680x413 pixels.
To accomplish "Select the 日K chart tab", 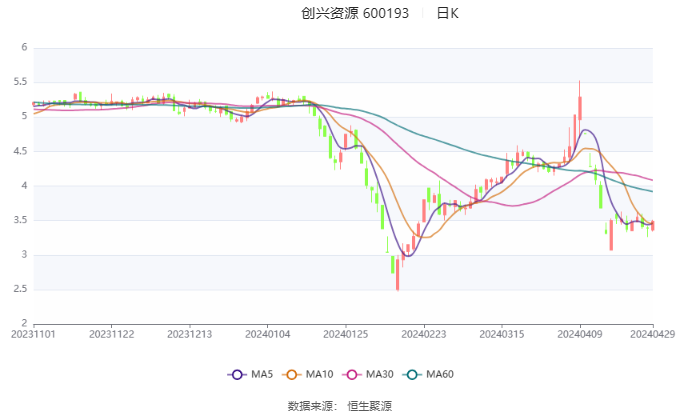I will tap(448, 14).
